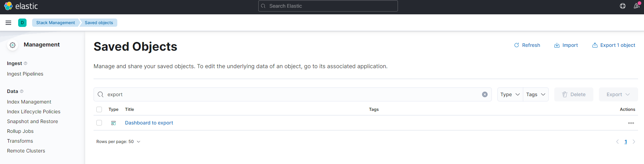
Task: Click the green D space avatar
Action: (x=22, y=23)
